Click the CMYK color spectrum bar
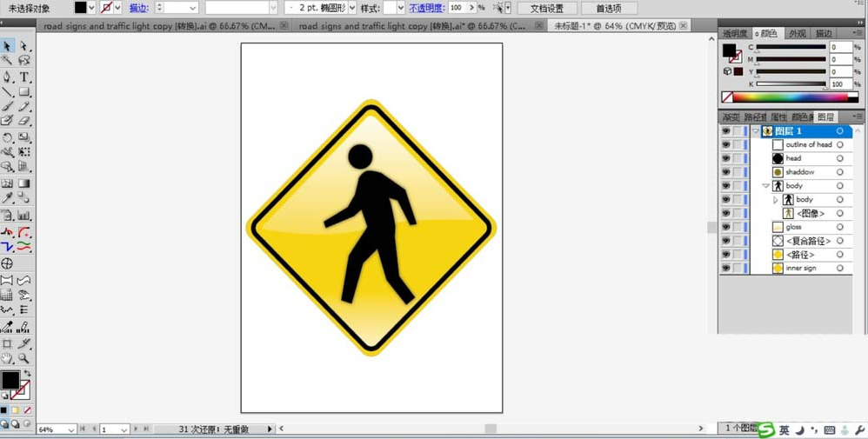The height and width of the screenshot is (439, 868). click(790, 97)
